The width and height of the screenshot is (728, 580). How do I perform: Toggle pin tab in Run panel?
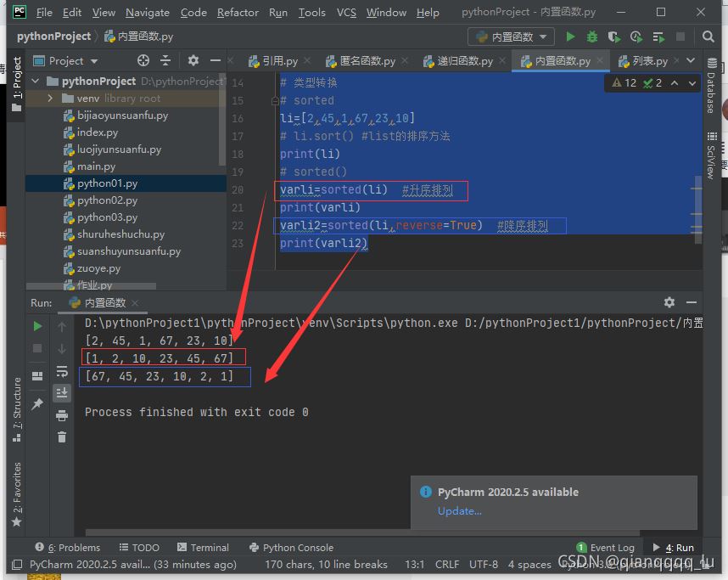(x=37, y=405)
